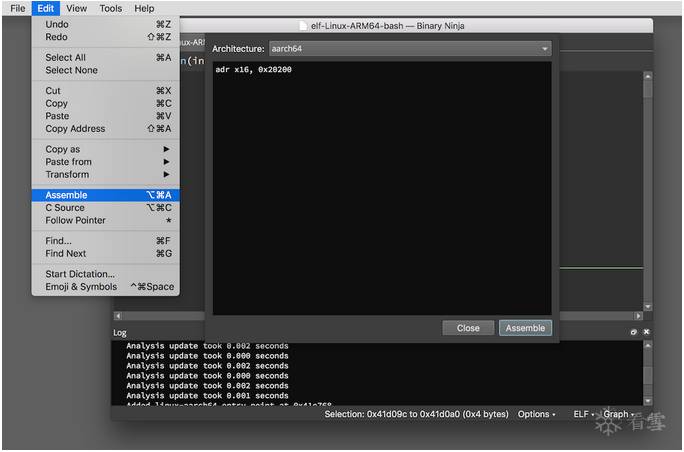Click the "adr x16, 0x20200" code line
Viewport: 684px width, 452px height.
pyautogui.click(x=253, y=69)
